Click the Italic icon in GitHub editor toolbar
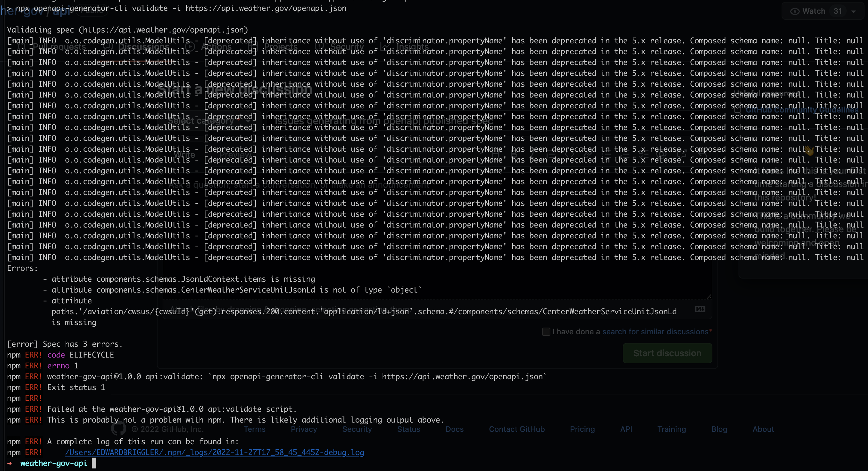 click(533, 155)
